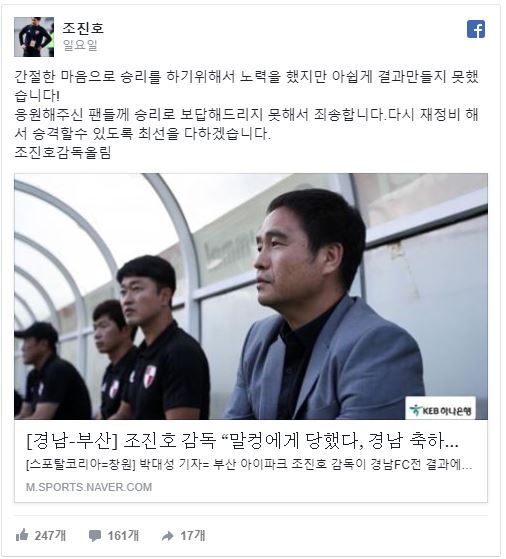Image resolution: width=506 pixels, height=559 pixels.
Task: Open the profile avatar beside 조진호
Action: tap(34, 37)
